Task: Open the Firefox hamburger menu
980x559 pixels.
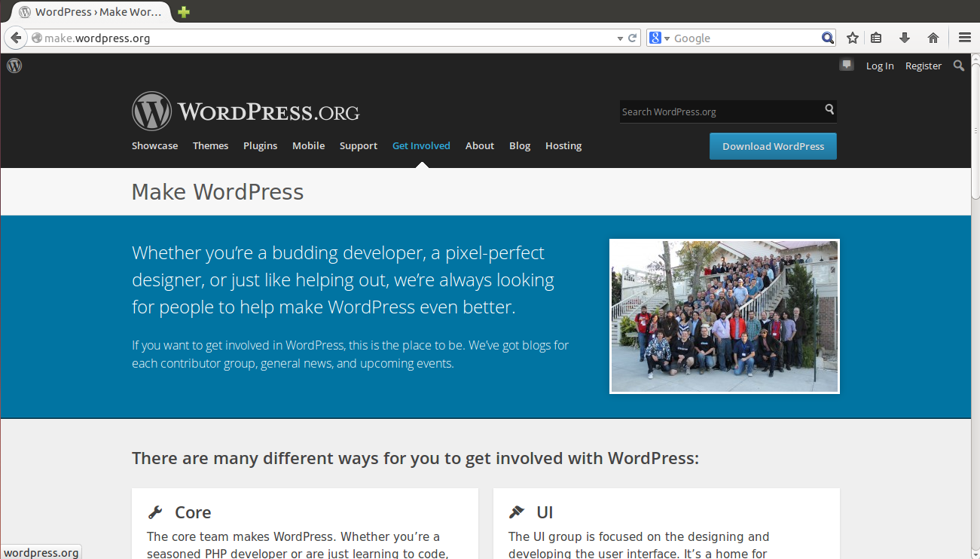Action: pyautogui.click(x=965, y=38)
